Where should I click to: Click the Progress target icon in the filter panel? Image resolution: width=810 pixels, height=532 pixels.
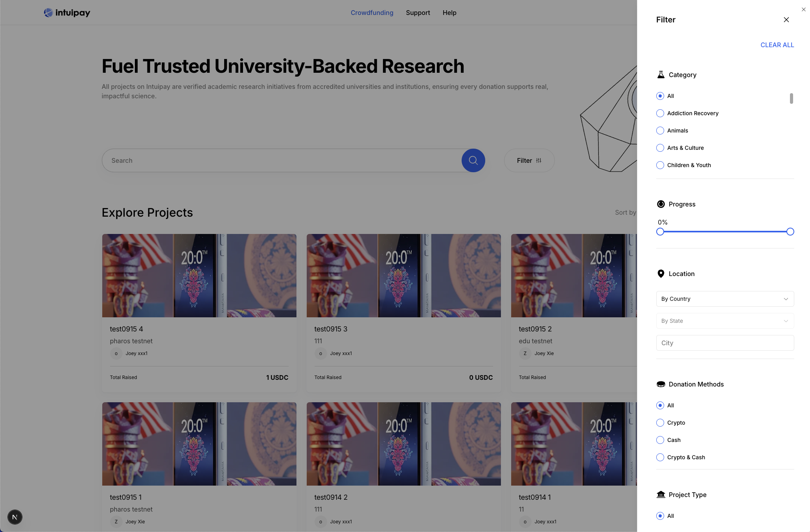pos(661,204)
